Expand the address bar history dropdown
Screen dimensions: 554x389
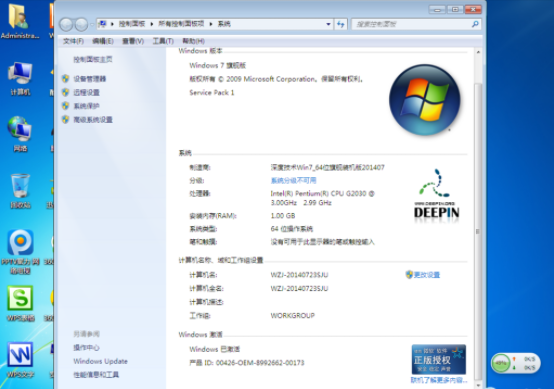tap(328, 24)
